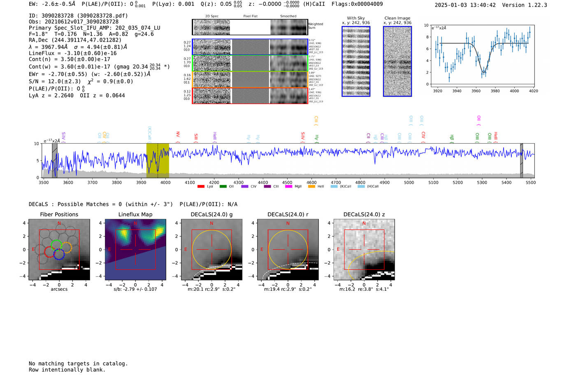Click the grey hatched band near 5460
The width and height of the screenshot is (576, 392).
pyautogui.click(x=521, y=160)
